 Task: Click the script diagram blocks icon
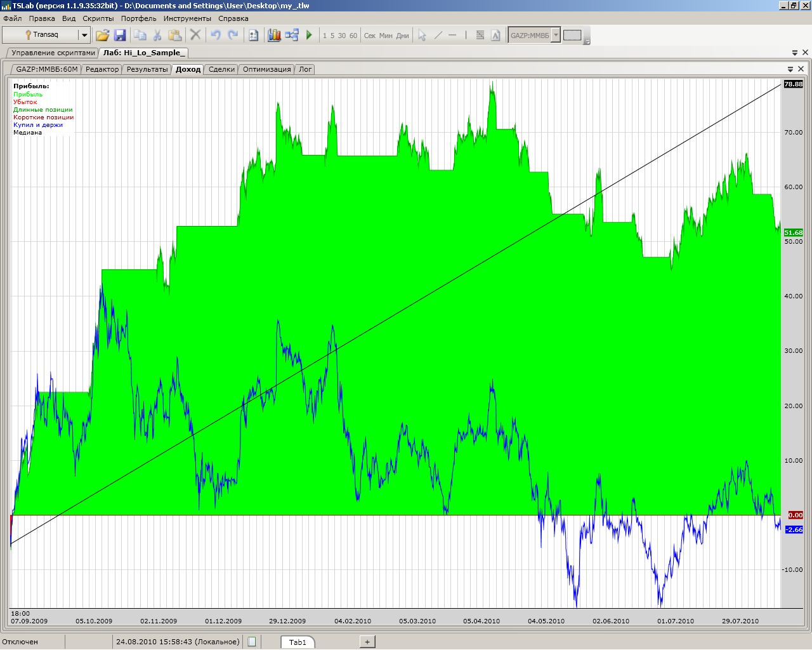(x=292, y=35)
